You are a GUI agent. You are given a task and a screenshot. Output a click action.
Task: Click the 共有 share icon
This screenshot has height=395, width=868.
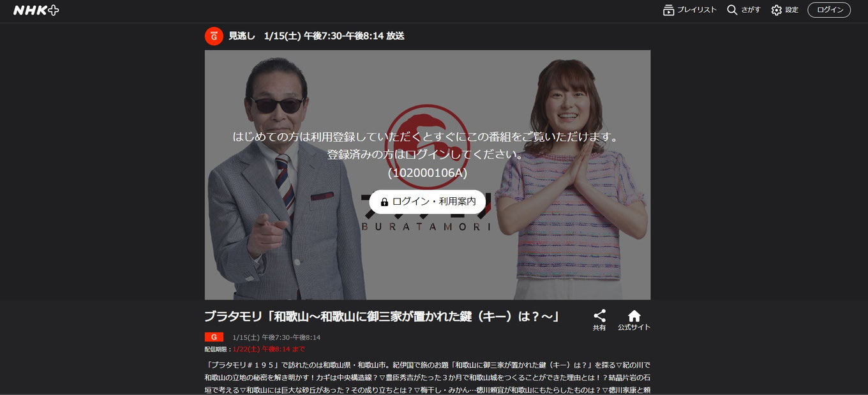600,315
